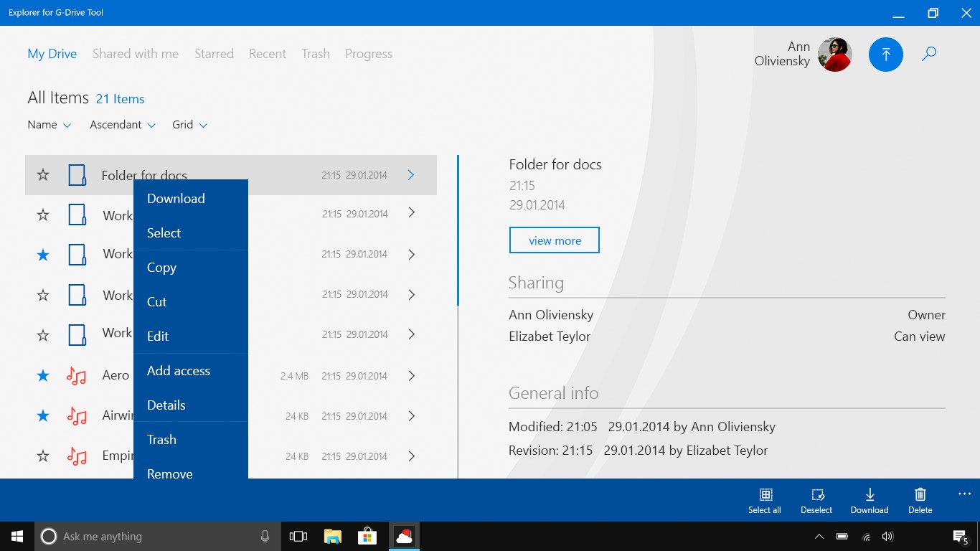This screenshot has width=980, height=551.
Task: Click Ann Oliviensky's profile avatar
Action: tap(835, 54)
